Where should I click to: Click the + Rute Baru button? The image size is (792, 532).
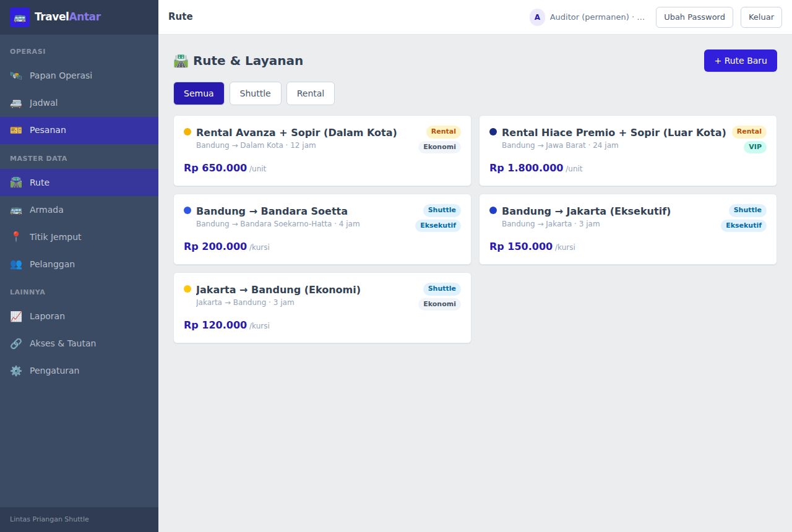(x=741, y=61)
